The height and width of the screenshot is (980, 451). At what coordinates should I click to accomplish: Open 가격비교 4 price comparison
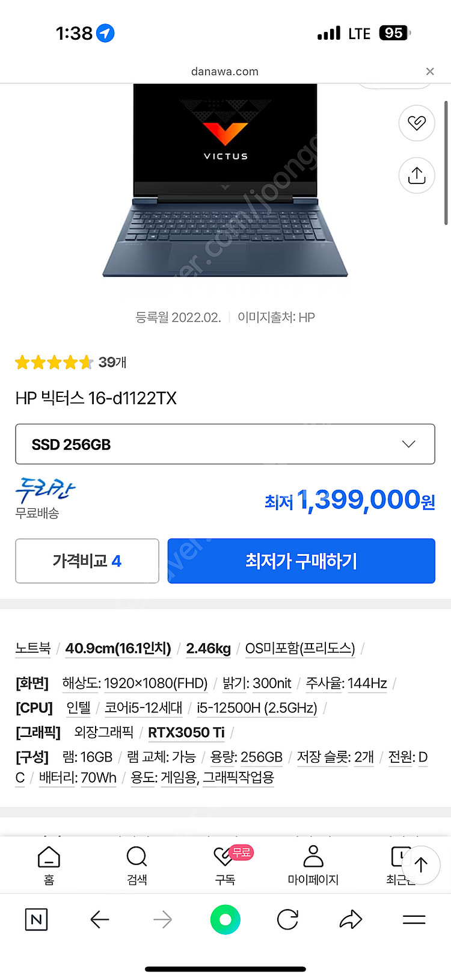87,561
